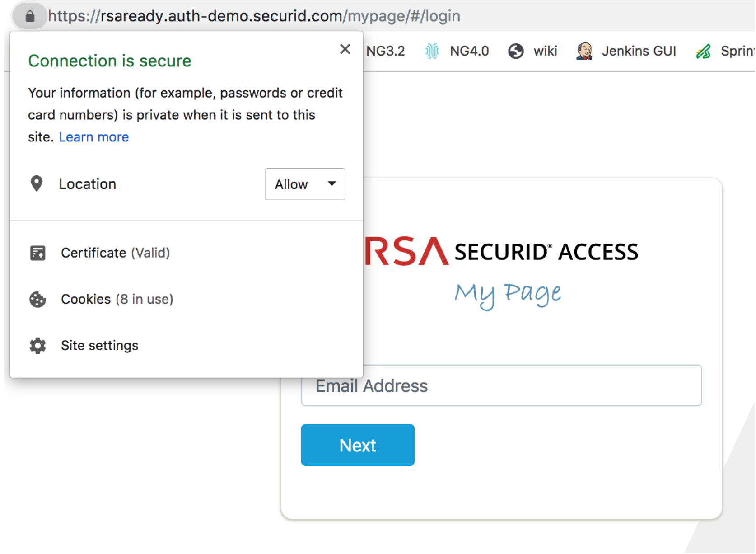Open Cookies (8 in use) entry
Screen dimensions: 756x554
[117, 299]
